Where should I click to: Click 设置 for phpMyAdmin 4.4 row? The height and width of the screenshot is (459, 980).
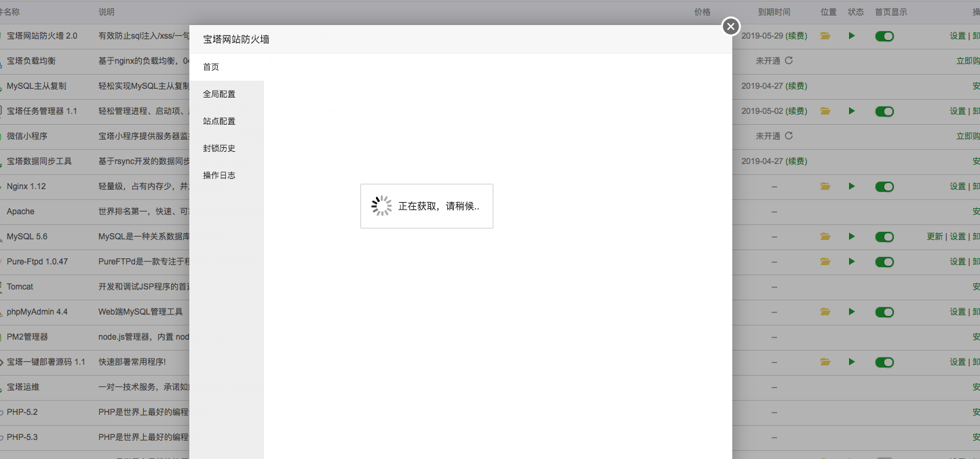pos(958,312)
